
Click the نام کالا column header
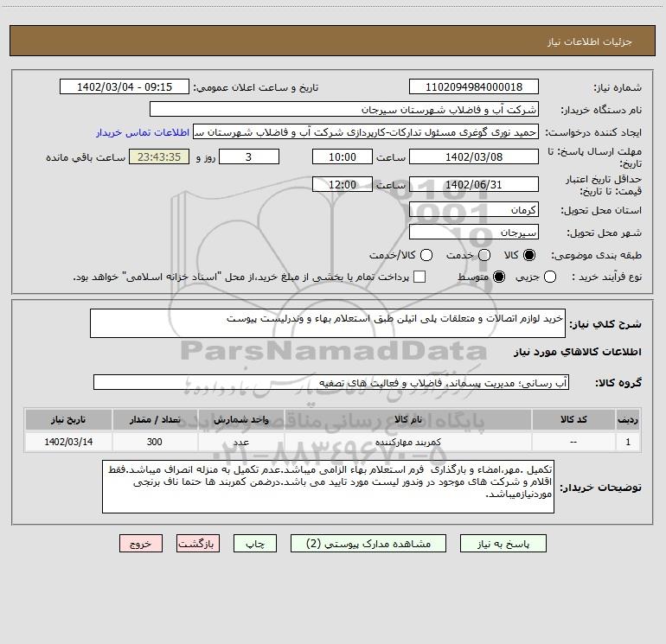[407, 419]
